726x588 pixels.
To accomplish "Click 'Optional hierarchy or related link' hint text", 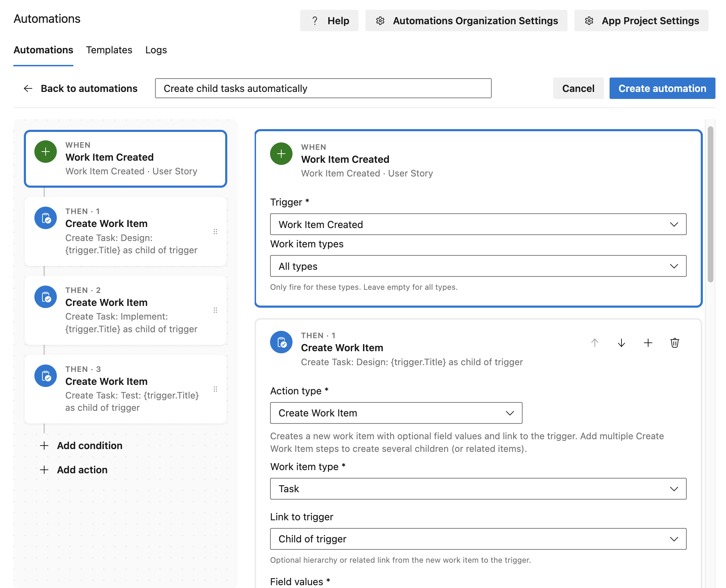I will [x=400, y=560].
